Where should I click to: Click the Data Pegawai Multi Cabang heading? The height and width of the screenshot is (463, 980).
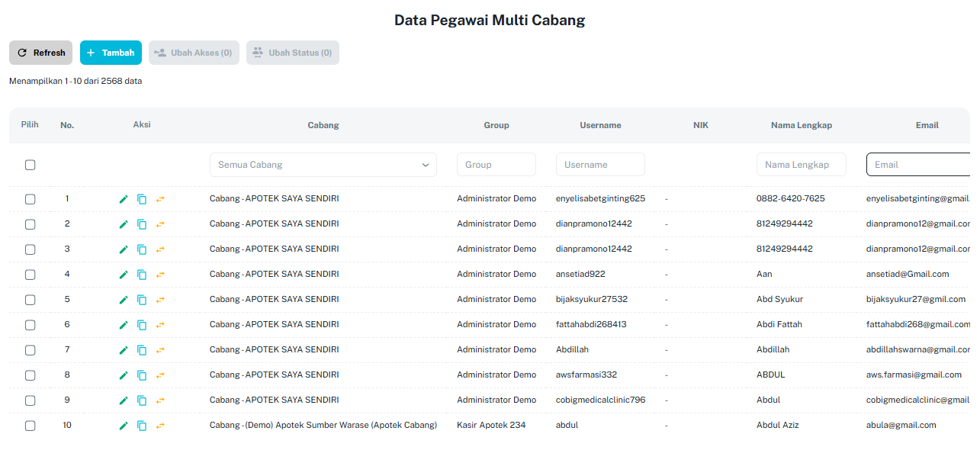click(x=490, y=20)
